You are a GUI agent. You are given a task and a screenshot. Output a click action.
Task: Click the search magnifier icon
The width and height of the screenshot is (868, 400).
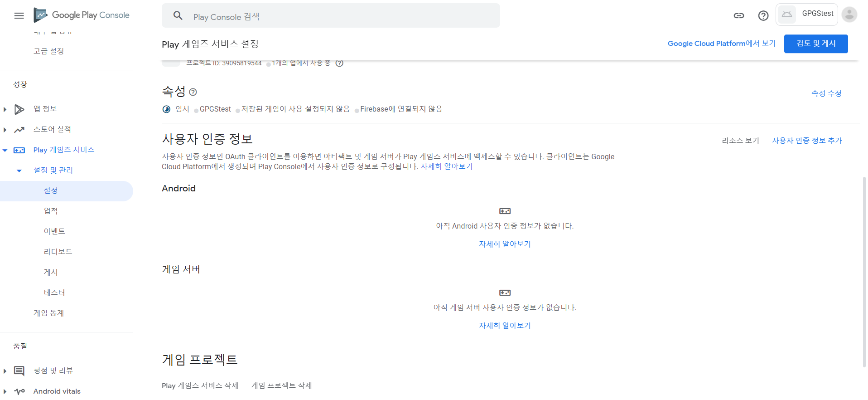(178, 16)
